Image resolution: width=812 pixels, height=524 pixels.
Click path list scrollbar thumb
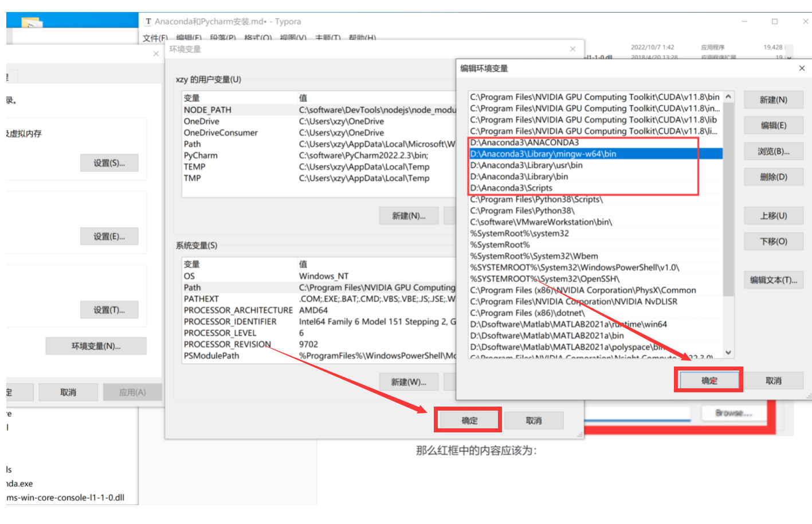pyautogui.click(x=728, y=199)
